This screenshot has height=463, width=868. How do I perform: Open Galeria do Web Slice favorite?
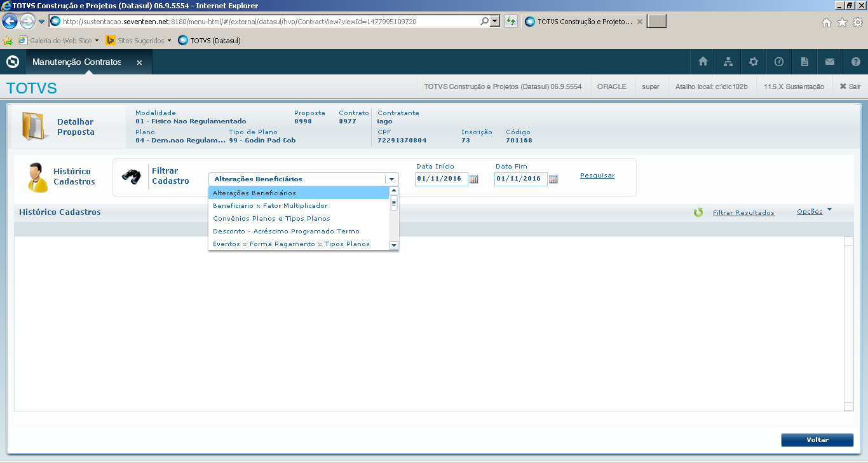(x=56, y=41)
